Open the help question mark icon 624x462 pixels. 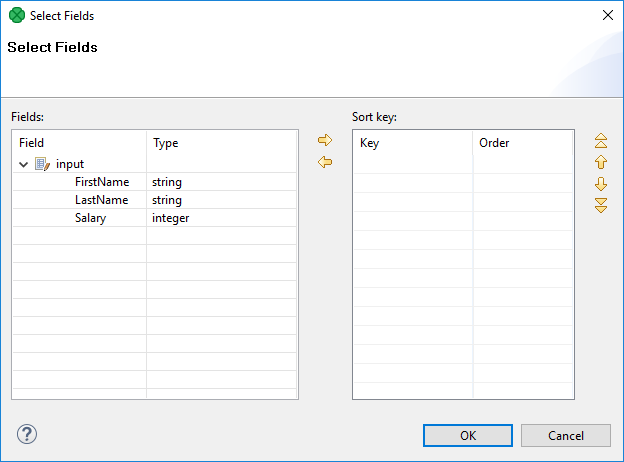coord(27,434)
